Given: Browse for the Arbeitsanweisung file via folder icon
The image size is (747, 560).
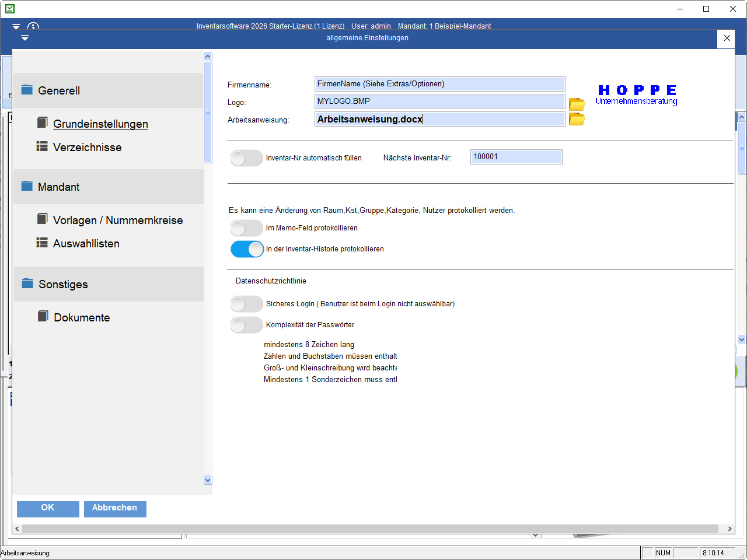Looking at the screenshot, I should click(577, 119).
